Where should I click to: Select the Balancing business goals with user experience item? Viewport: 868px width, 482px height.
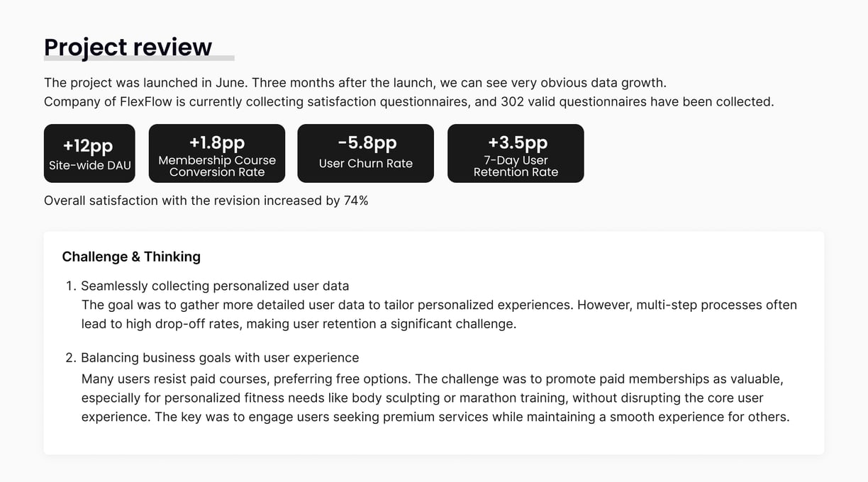coord(220,358)
